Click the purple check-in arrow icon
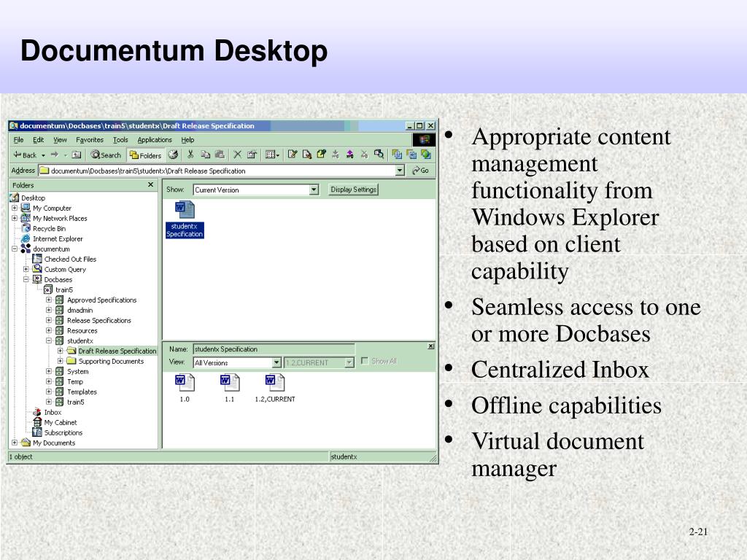 [x=349, y=155]
